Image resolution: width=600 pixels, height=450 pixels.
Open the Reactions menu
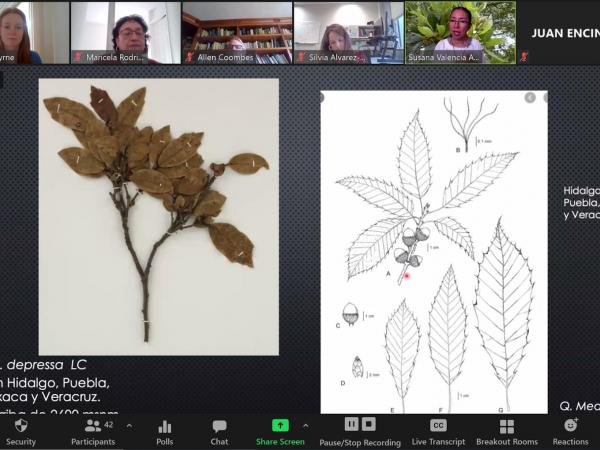click(x=570, y=430)
